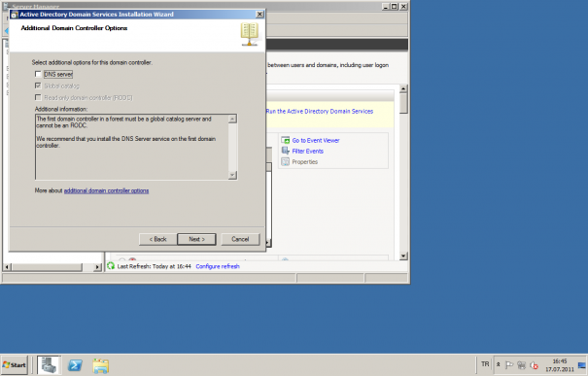Image resolution: width=588 pixels, height=376 pixels.
Task: Click the Show desktop button
Action: tap(582, 365)
